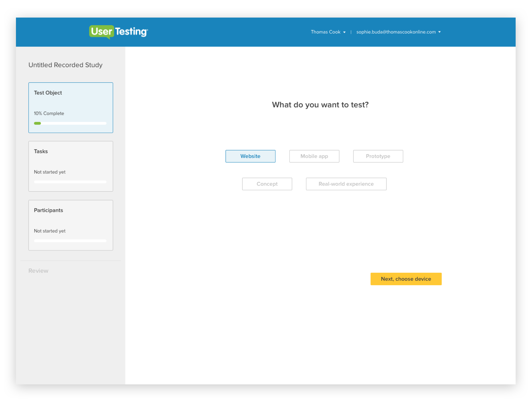Viewport: 532px width, 402px height.
Task: Click the What do you want to test? heading
Action: (320, 105)
